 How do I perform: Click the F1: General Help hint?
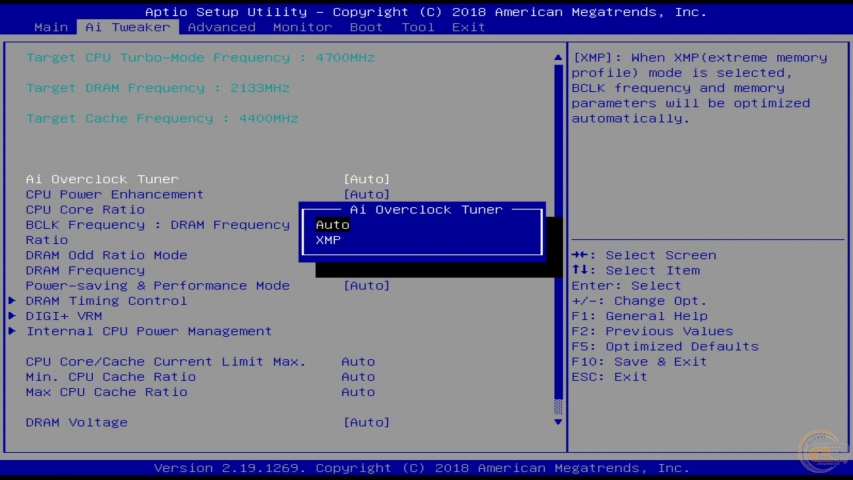pyautogui.click(x=640, y=316)
